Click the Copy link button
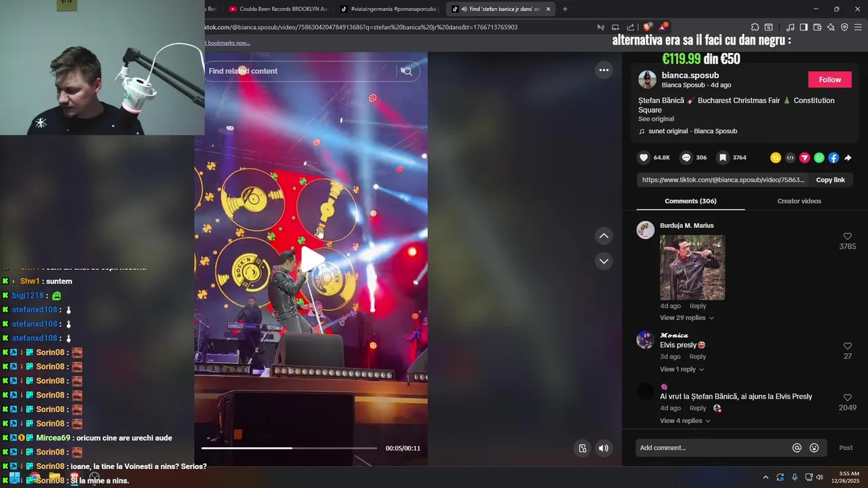This screenshot has width=868, height=488. coord(830,180)
